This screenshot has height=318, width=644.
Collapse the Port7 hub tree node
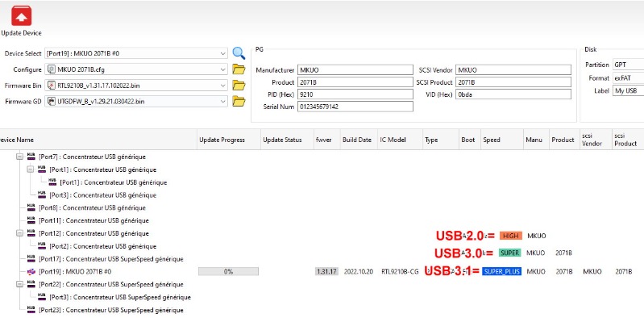click(19, 157)
